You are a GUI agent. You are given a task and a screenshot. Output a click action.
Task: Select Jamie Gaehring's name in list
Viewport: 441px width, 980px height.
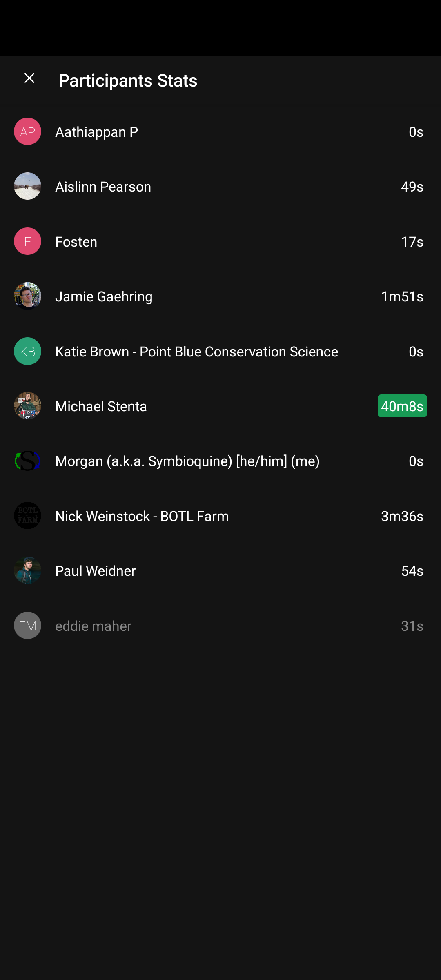[104, 296]
